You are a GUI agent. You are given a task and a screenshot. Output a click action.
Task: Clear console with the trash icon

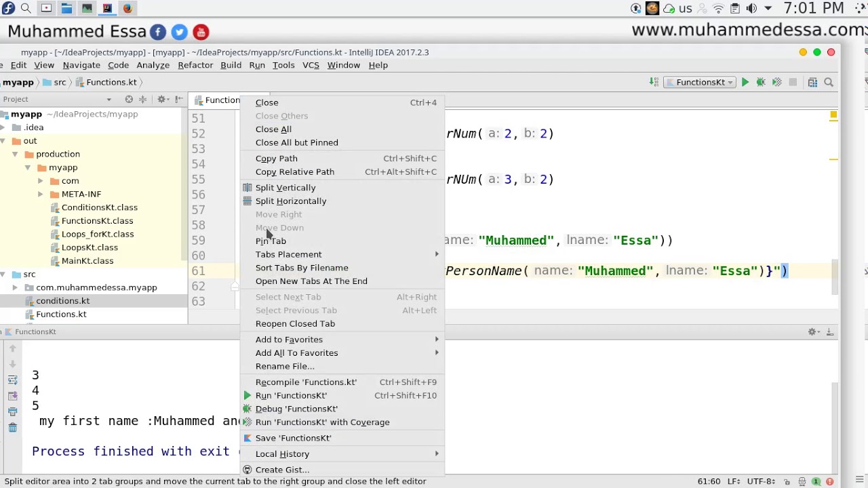(12, 428)
